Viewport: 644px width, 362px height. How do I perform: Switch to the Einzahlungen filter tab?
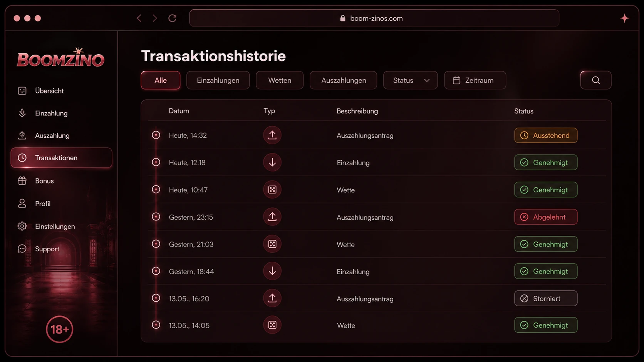coord(218,80)
